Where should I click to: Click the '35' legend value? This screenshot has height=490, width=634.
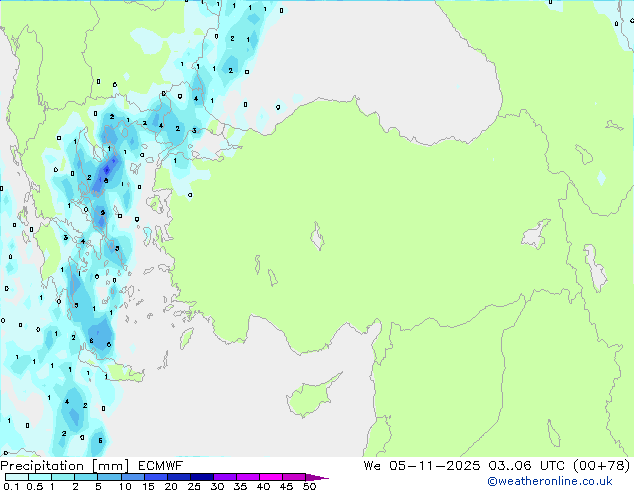coord(240,486)
